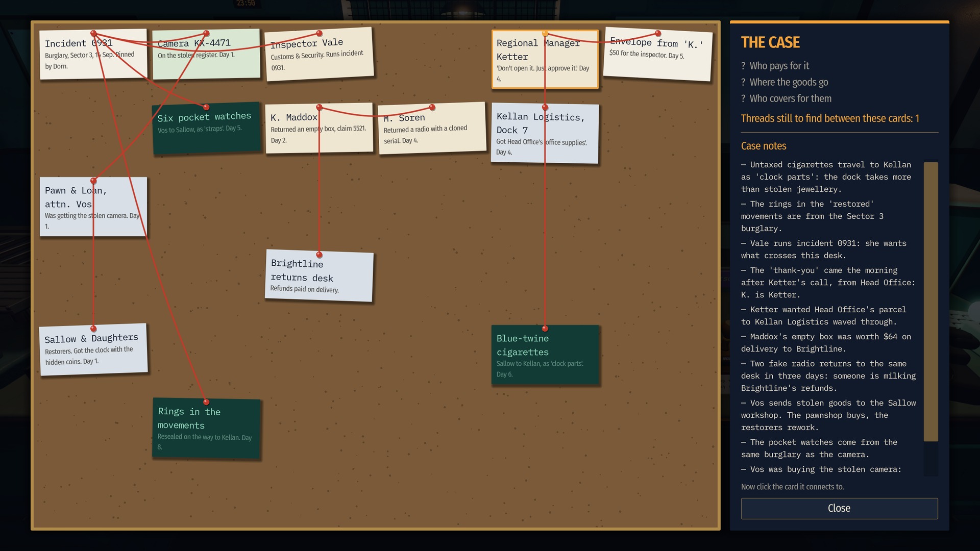Choose the Brightline returns desk card

tap(320, 275)
